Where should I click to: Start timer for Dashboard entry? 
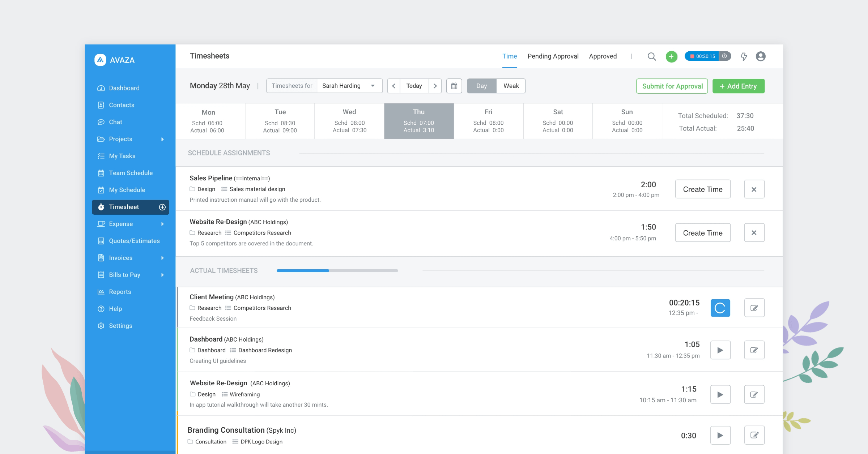pyautogui.click(x=720, y=350)
